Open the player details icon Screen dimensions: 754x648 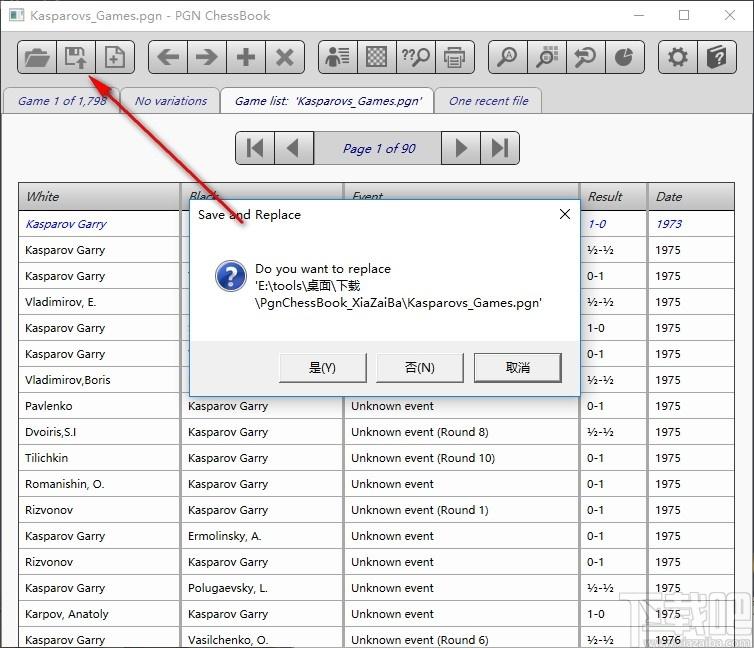click(x=338, y=57)
